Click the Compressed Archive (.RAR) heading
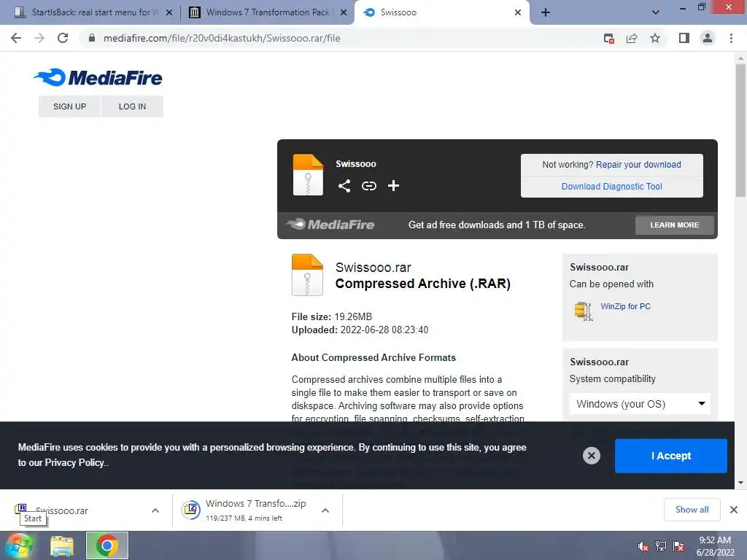Viewport: 747px width, 560px height. click(422, 284)
